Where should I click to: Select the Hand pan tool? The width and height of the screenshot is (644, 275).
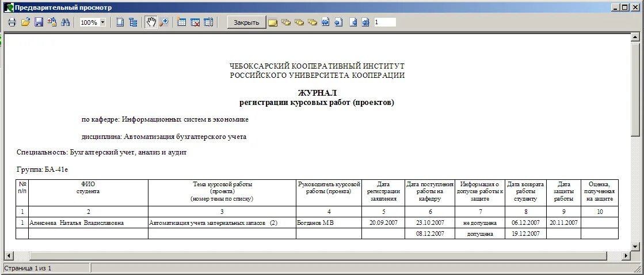coord(151,22)
